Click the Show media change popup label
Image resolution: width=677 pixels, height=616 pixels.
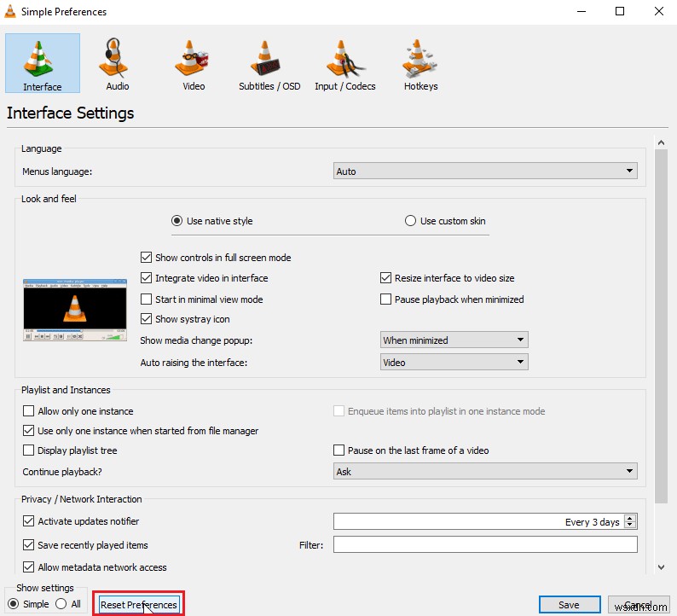click(196, 340)
